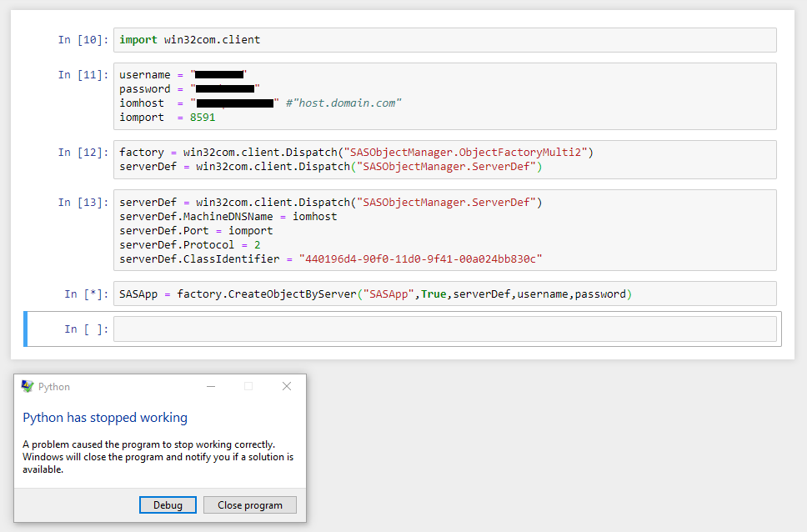
Task: Click the cell creating the factory object
Action: [444, 159]
